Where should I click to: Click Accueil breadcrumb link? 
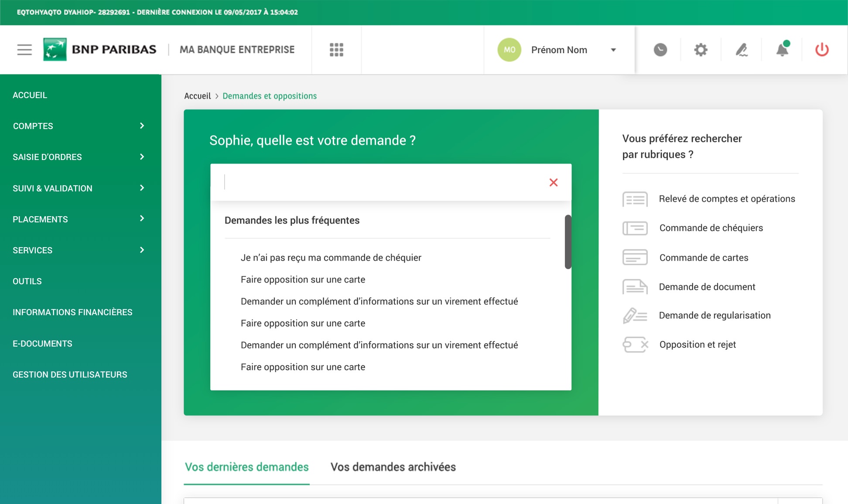pos(197,96)
